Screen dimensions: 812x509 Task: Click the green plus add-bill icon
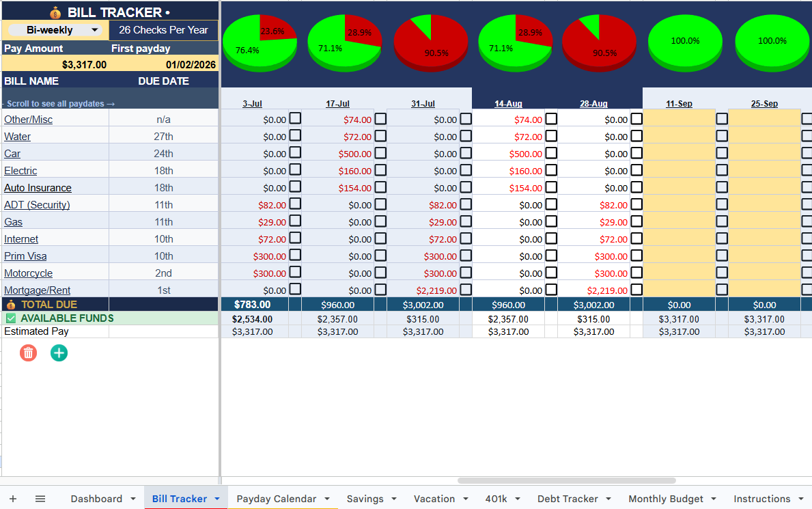59,353
